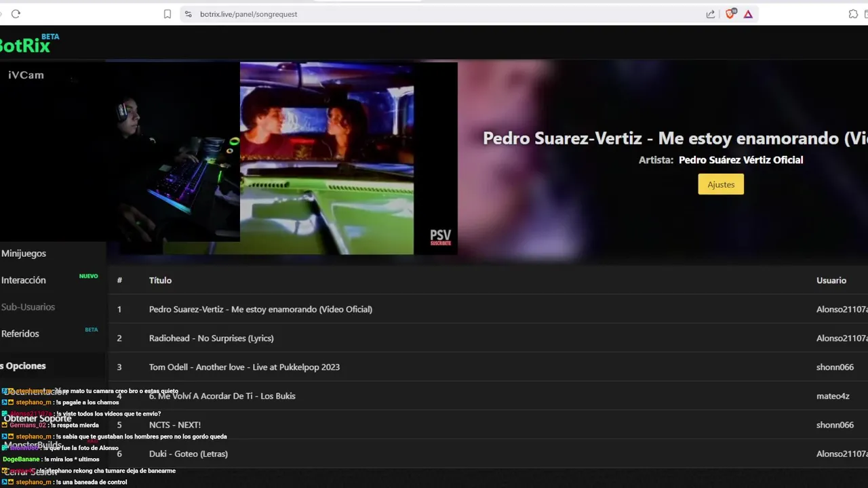Click the Obtener Soporte sidebar link
The height and width of the screenshot is (488, 868).
(37, 418)
